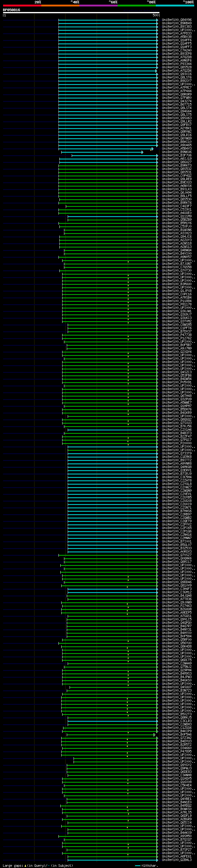The height and width of the screenshot is (868, 197).
Task: Click the 500 position marker on the query ruler
Action: click(x=155, y=15)
